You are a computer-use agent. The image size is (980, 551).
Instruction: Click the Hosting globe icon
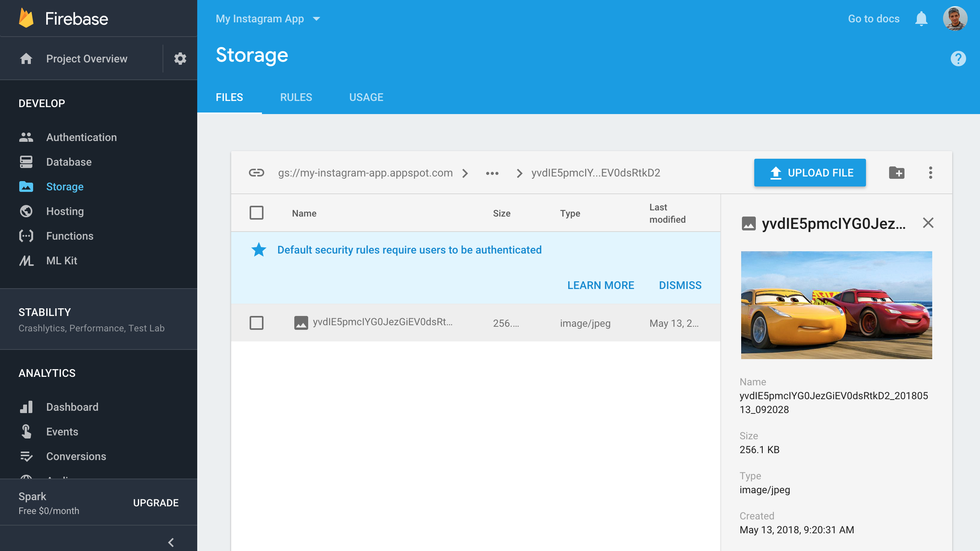click(26, 211)
